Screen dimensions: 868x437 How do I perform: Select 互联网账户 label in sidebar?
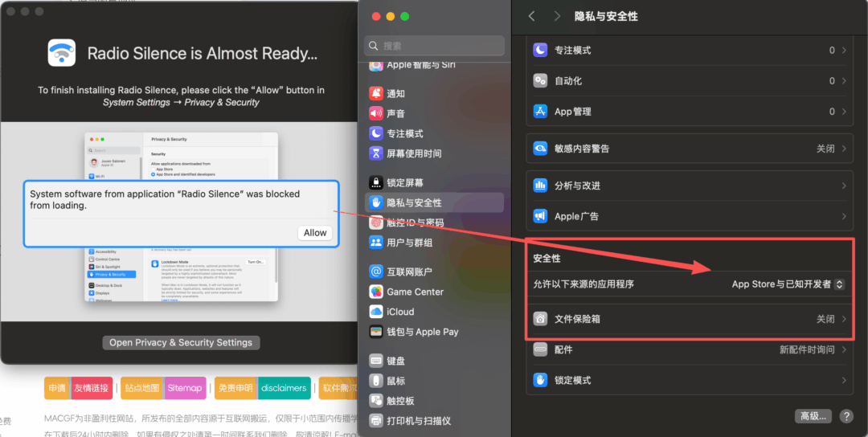pos(410,272)
